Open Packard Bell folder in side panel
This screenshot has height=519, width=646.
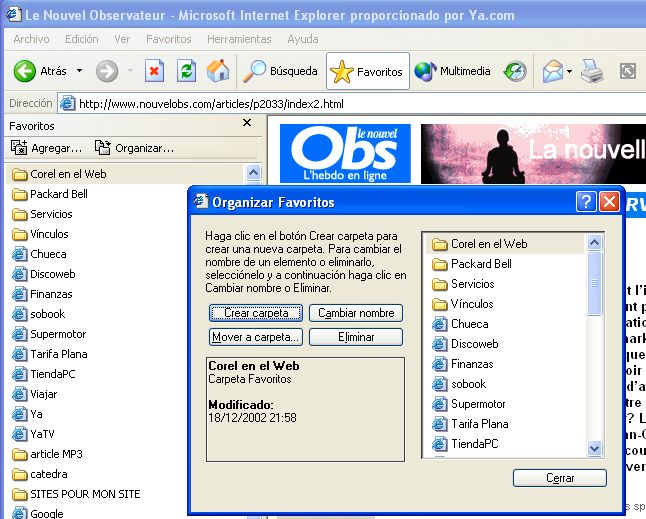coord(50,194)
